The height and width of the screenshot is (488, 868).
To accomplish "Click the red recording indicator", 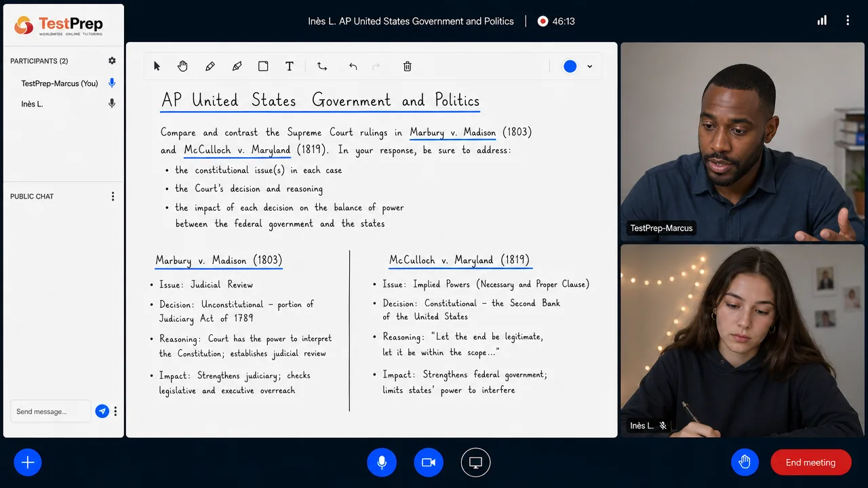I will pos(542,21).
